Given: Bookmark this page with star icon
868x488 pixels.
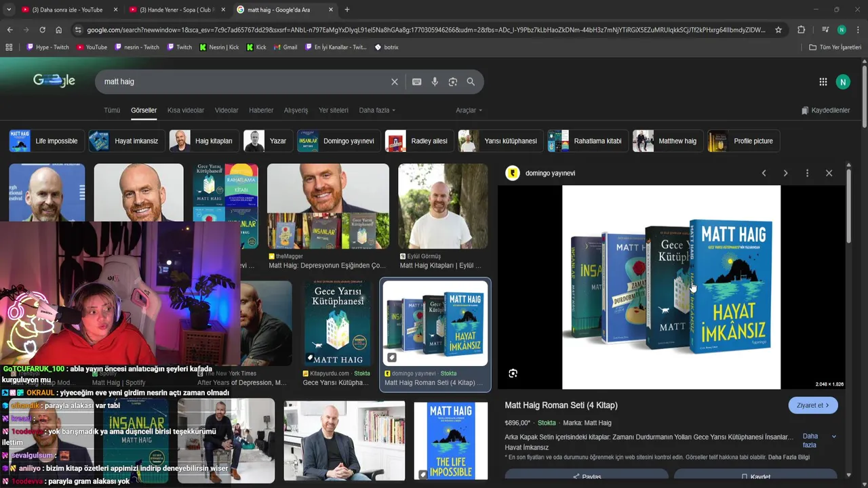Looking at the screenshot, I should [x=778, y=30].
